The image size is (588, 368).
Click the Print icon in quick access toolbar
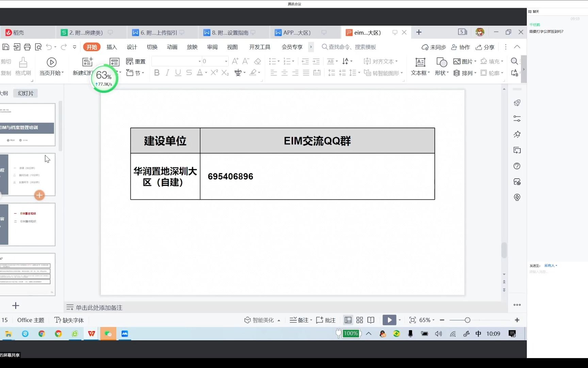28,47
